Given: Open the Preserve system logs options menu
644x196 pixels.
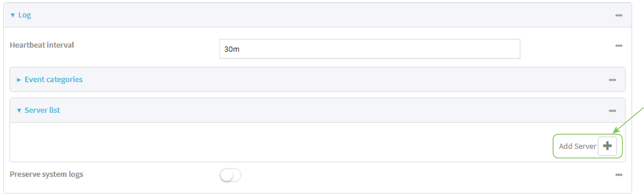Looking at the screenshot, I should (x=618, y=175).
